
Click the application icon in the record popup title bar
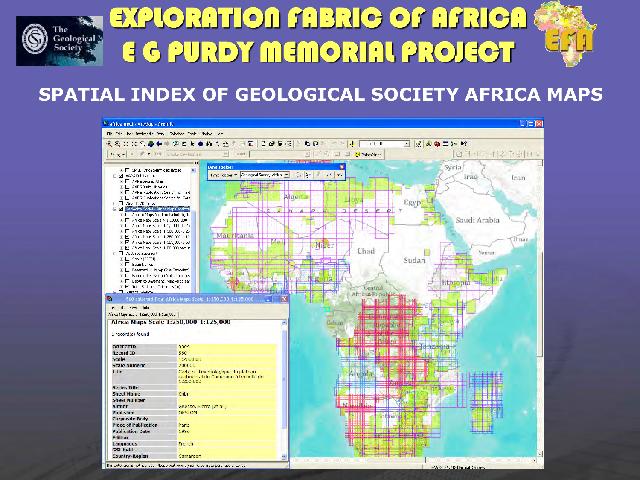coord(112,299)
